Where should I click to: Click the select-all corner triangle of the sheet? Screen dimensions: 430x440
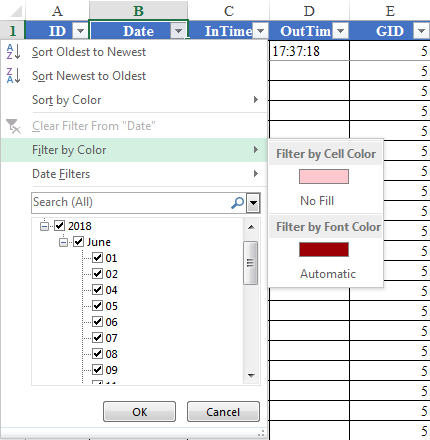click(x=16, y=11)
